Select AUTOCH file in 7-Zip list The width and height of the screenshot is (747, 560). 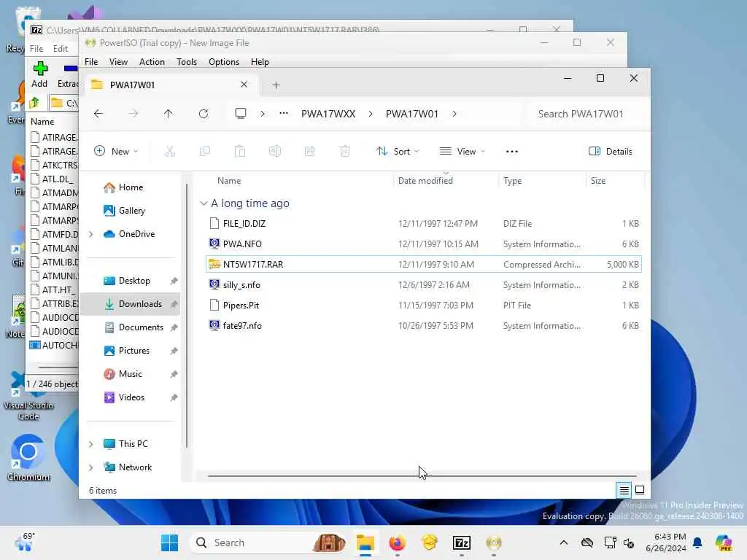click(x=54, y=345)
